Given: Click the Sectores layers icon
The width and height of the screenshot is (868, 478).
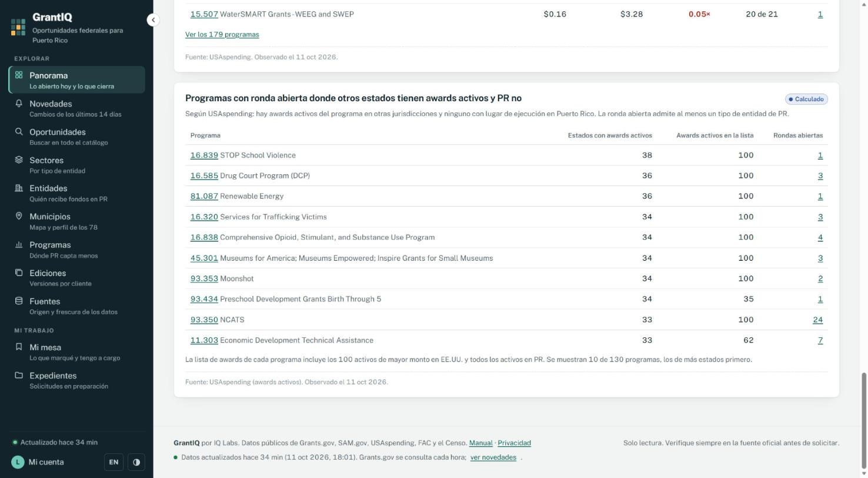Looking at the screenshot, I should [19, 160].
